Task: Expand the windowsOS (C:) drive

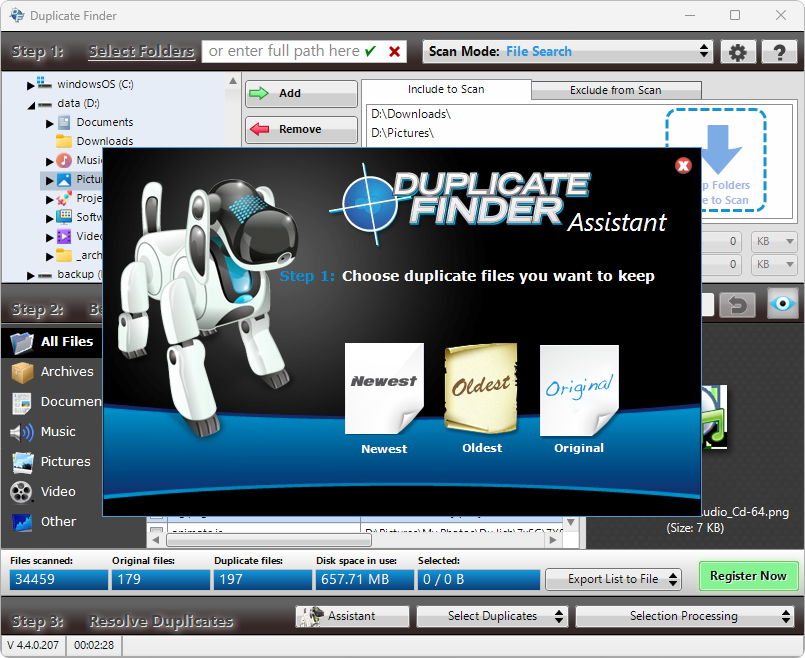Action: [x=30, y=85]
